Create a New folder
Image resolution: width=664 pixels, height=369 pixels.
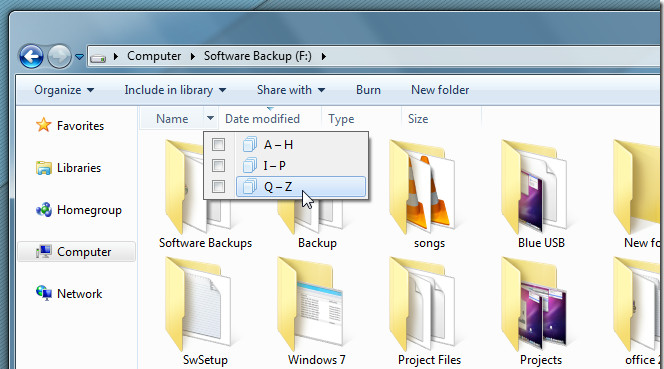tap(440, 90)
